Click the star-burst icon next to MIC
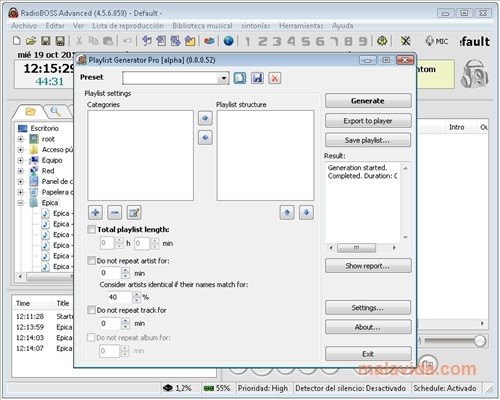This screenshot has height=400, width=500. coord(405,41)
